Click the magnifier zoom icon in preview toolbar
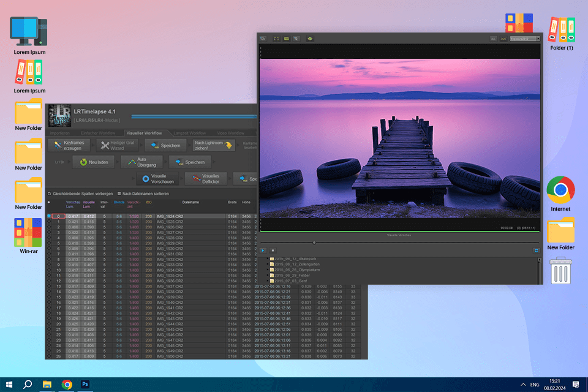Viewport: 588px width, 392px height. coord(296,39)
